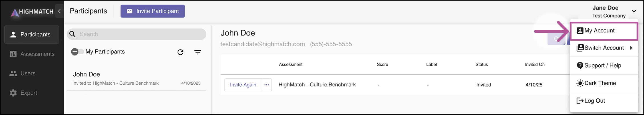
Task: Click the HighMatch logo
Action: coord(32,12)
